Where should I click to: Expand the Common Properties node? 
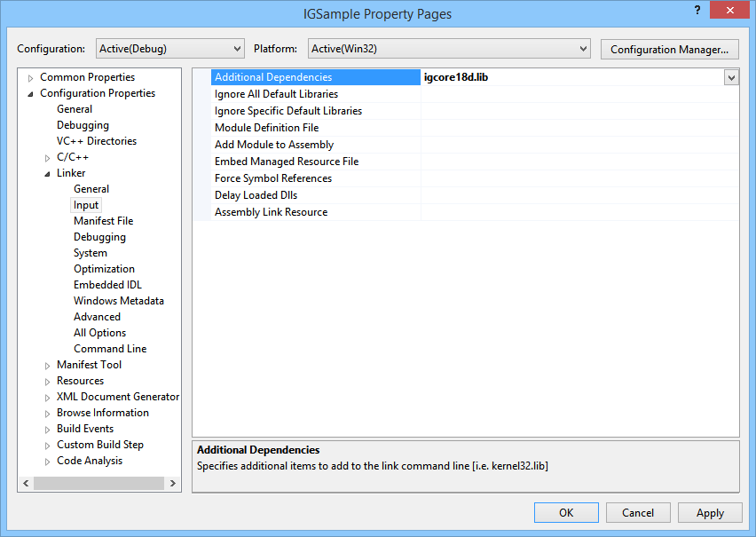tap(31, 78)
